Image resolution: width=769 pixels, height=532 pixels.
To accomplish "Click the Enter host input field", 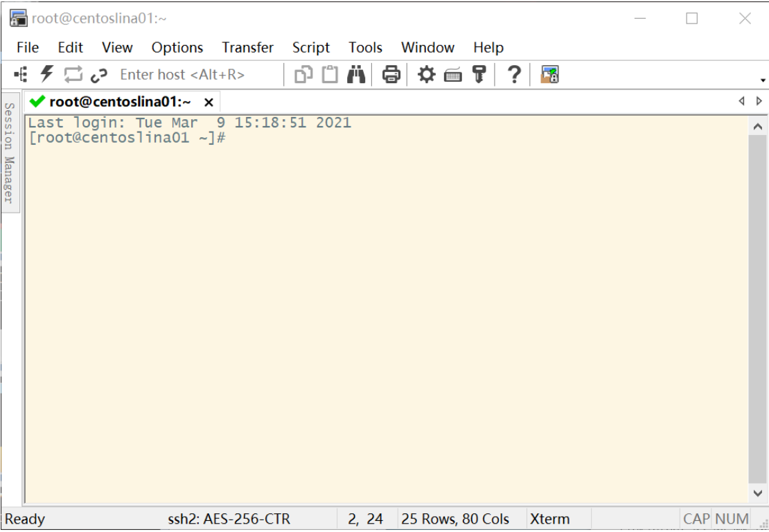I will coord(199,75).
